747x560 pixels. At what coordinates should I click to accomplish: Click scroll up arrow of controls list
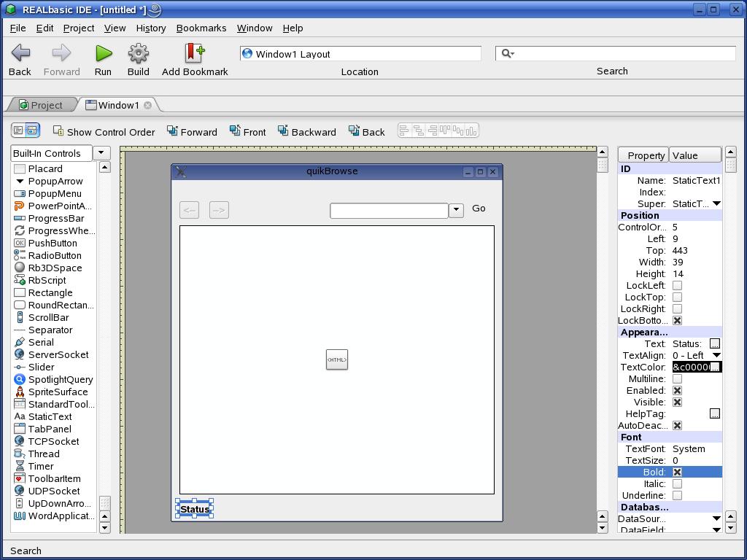[x=105, y=167]
